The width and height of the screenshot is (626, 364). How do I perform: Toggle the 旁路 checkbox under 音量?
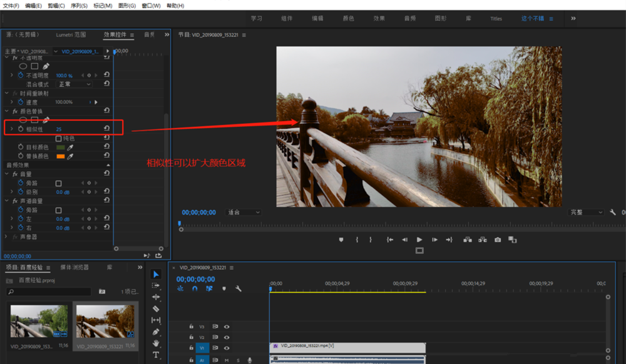[x=59, y=183]
